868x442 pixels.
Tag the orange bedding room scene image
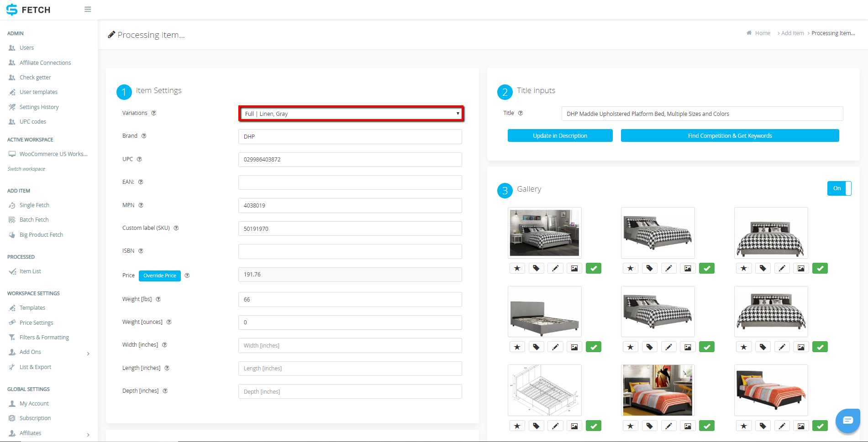pyautogui.click(x=649, y=426)
